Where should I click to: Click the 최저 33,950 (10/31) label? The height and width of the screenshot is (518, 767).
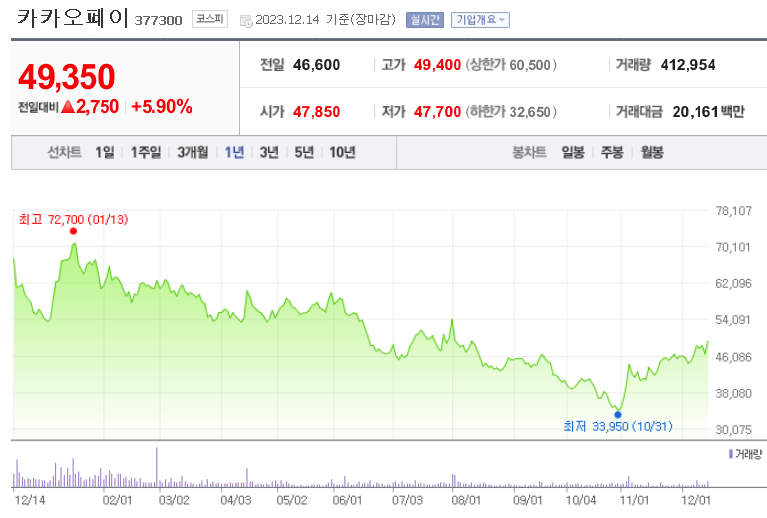click(x=618, y=427)
